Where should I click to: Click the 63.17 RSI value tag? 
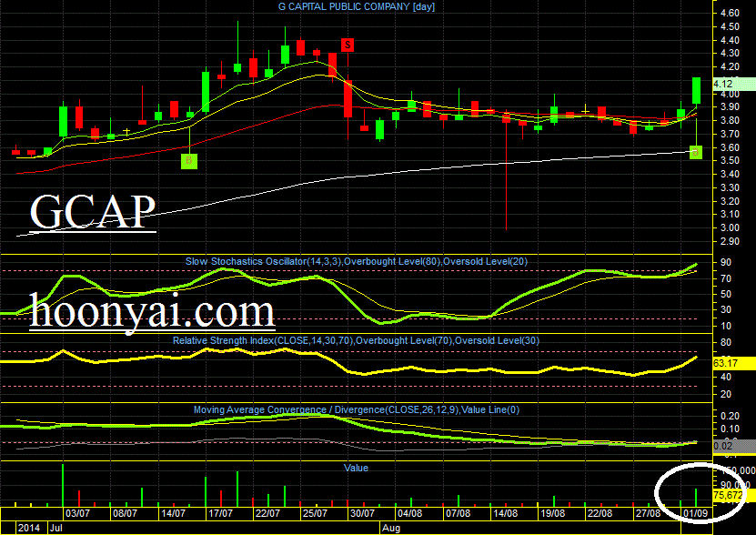pyautogui.click(x=733, y=363)
